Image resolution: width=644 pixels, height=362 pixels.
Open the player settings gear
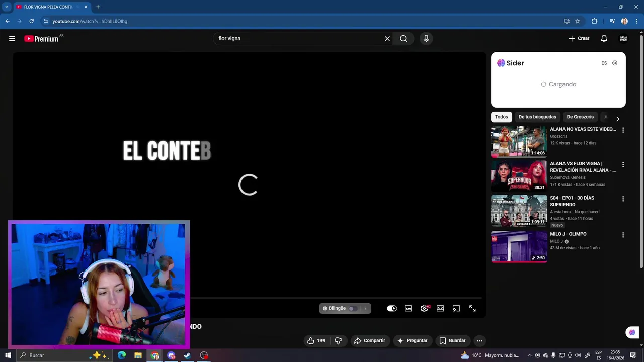point(424,308)
